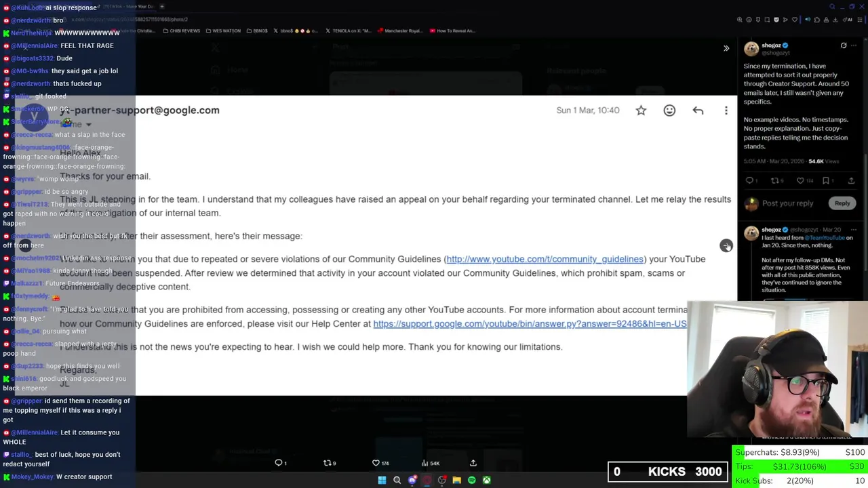Viewport: 868px width, 488px height.
Task: Open Spotify from the taskbar
Action: [x=471, y=480]
